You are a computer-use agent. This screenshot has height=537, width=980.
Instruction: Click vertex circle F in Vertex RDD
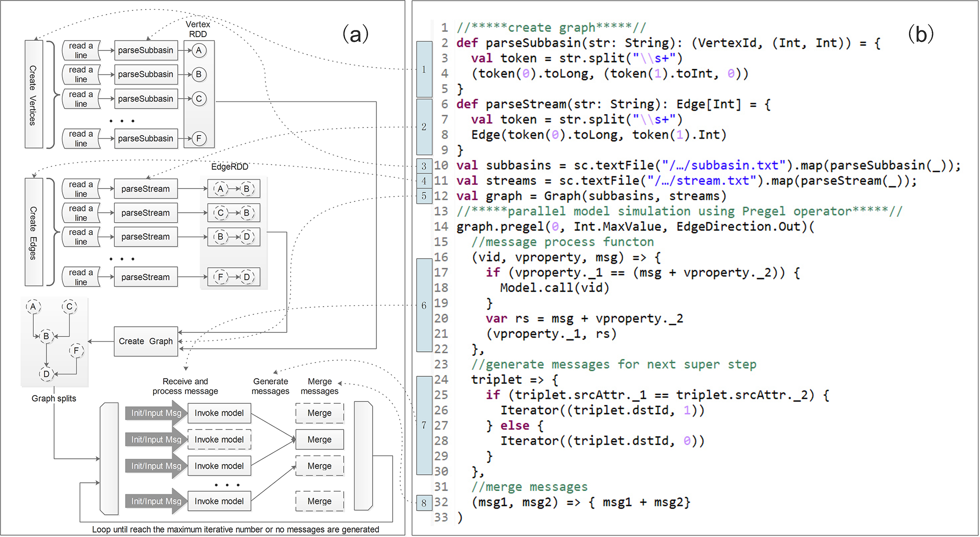[x=199, y=138]
